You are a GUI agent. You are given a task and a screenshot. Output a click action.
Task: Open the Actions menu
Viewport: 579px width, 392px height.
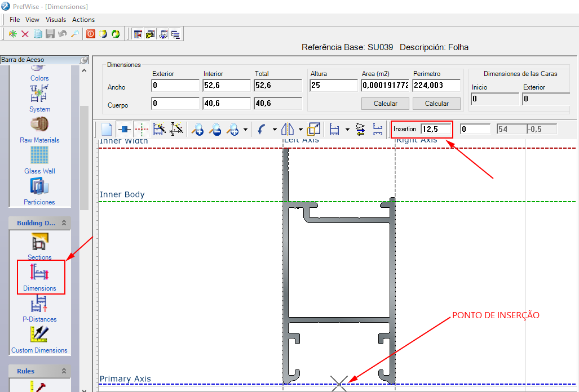coord(83,20)
